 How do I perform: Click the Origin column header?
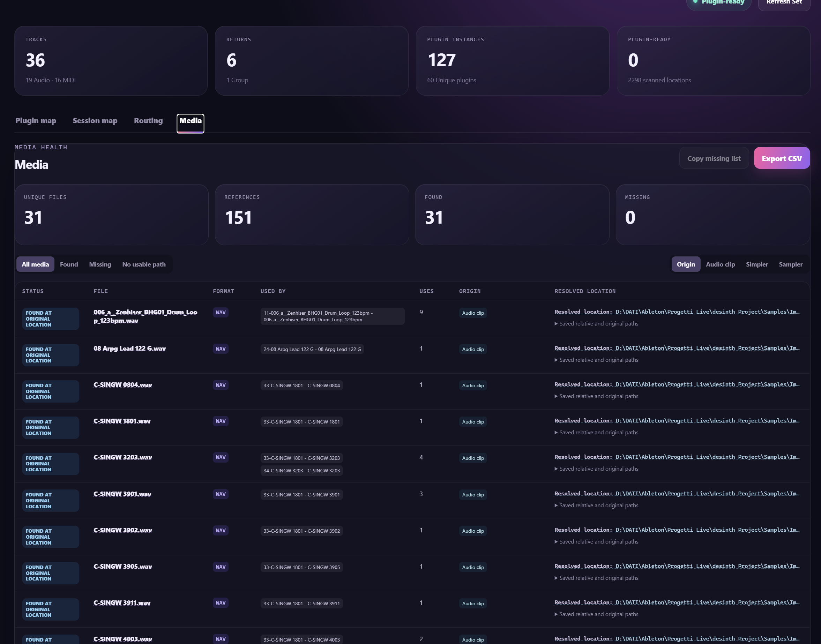click(x=470, y=291)
